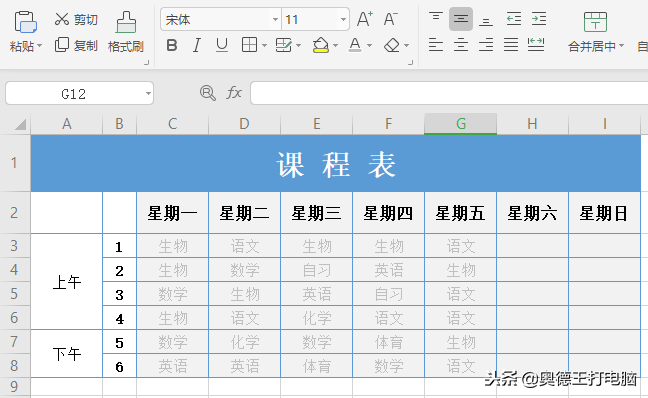This screenshot has width=648, height=398.
Task: Justify text alignment icon
Action: tap(511, 45)
